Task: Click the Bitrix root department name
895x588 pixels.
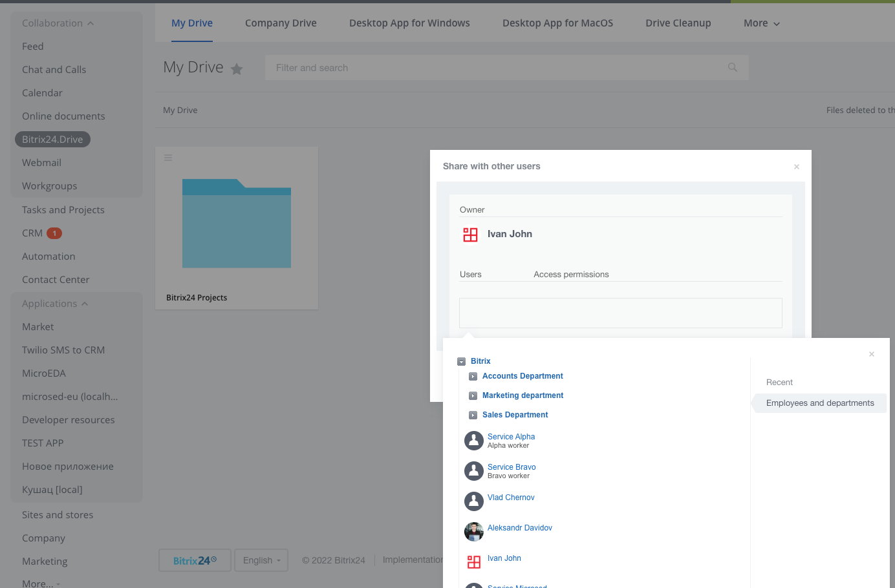Action: tap(480, 361)
